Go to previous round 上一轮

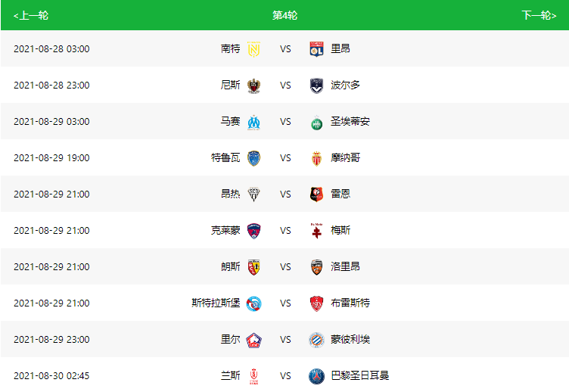point(31,15)
